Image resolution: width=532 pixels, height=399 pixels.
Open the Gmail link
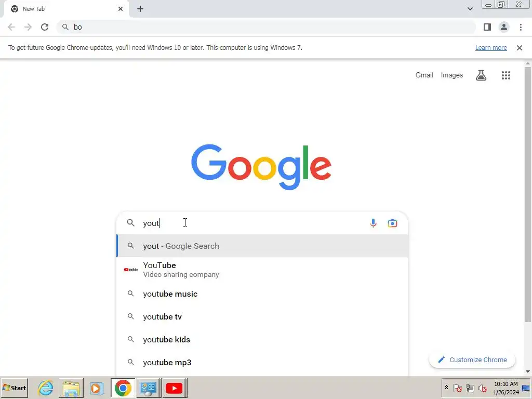(424, 75)
